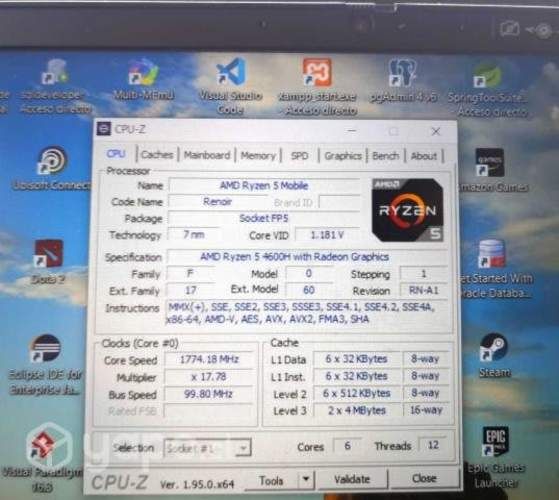Click the Family value F
This screenshot has width=559, height=500.
click(x=190, y=274)
